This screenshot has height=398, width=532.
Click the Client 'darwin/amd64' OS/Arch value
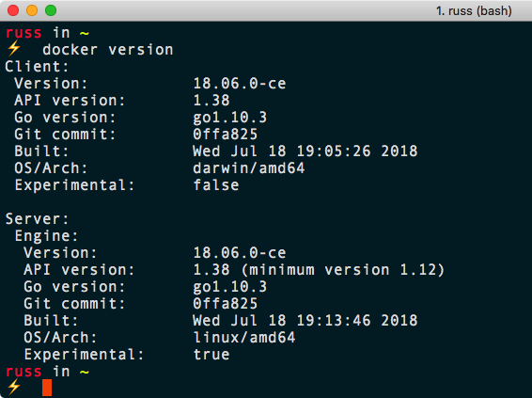click(x=249, y=168)
